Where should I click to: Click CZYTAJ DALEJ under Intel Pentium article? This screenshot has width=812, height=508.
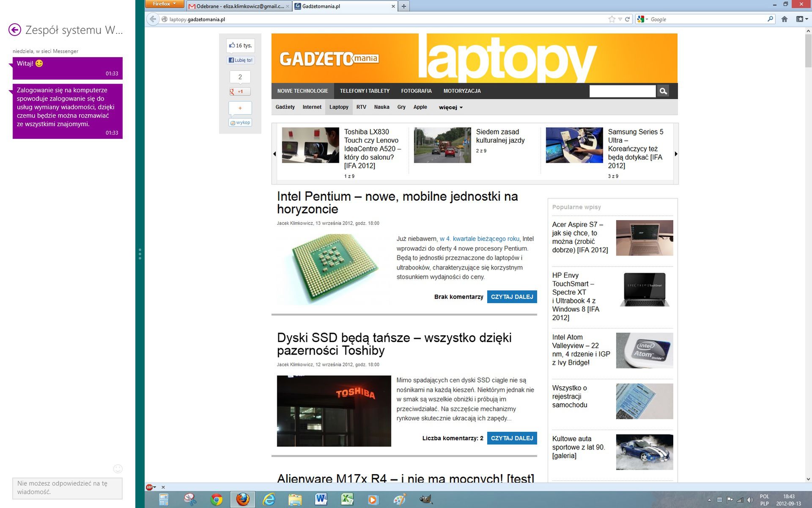[x=512, y=297]
